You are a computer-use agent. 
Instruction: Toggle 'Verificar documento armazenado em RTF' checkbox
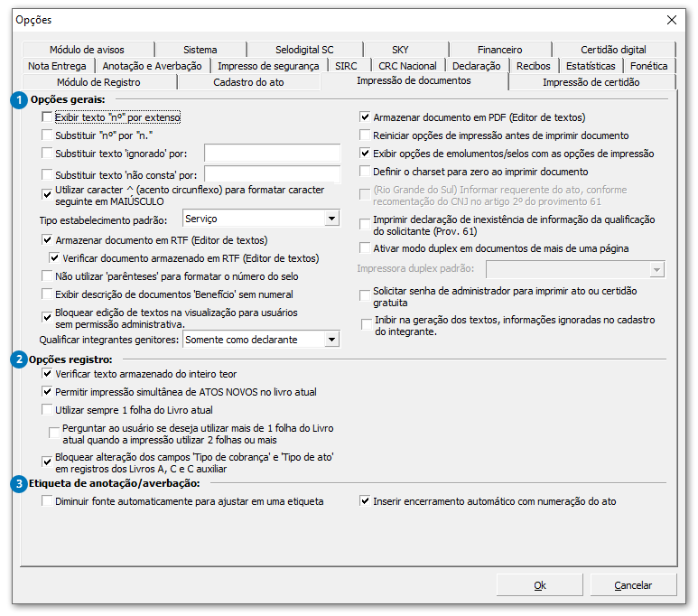click(x=54, y=258)
